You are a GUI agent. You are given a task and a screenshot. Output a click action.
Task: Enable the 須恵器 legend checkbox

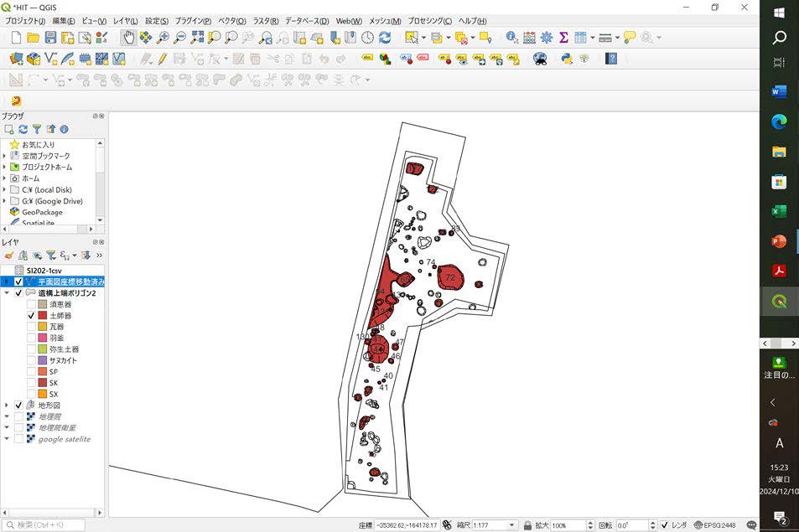point(31,305)
